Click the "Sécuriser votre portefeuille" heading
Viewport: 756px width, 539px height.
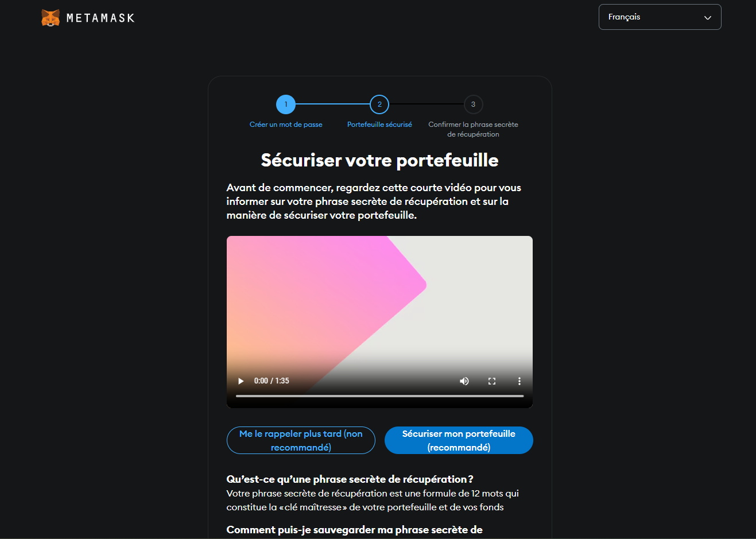tap(379, 160)
